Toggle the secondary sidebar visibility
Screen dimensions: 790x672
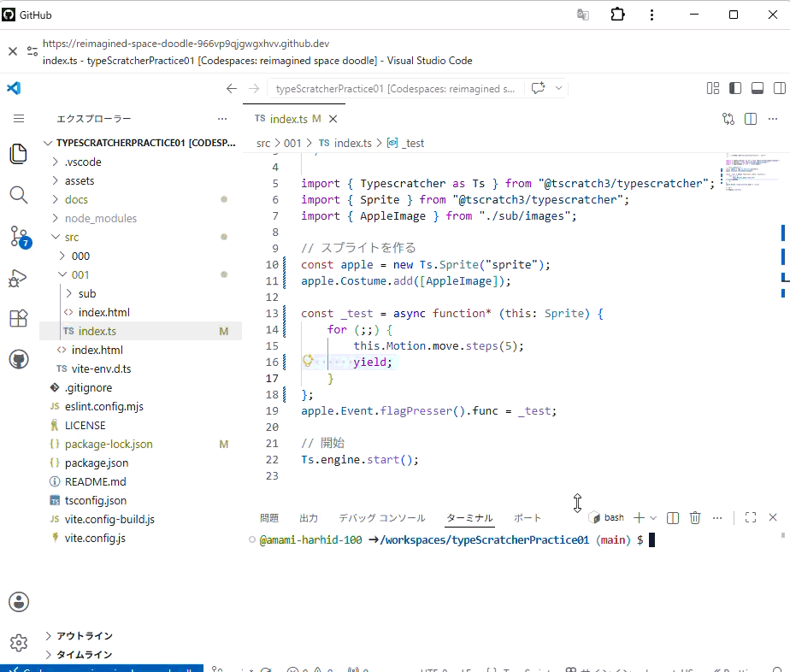click(x=780, y=88)
